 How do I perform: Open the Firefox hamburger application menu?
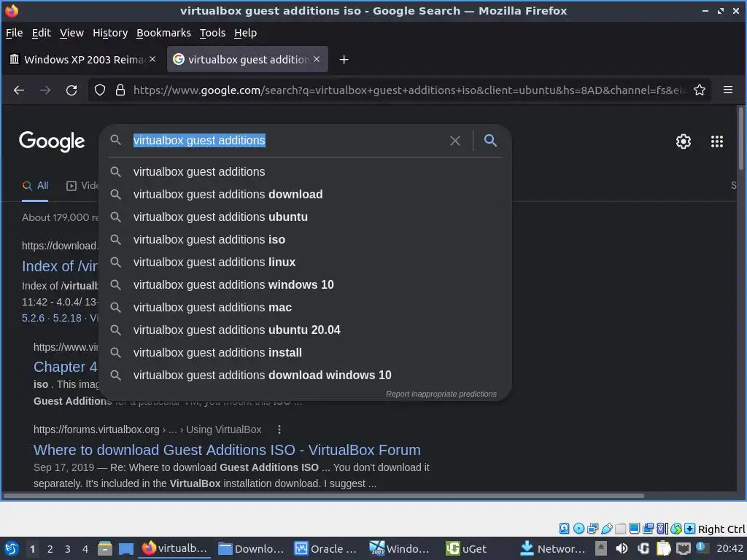click(728, 90)
